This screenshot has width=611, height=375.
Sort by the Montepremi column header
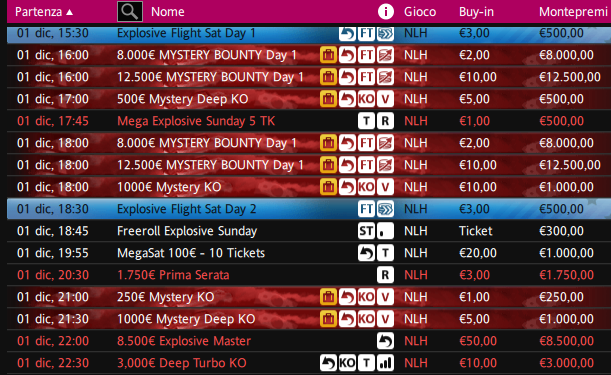pos(573,12)
